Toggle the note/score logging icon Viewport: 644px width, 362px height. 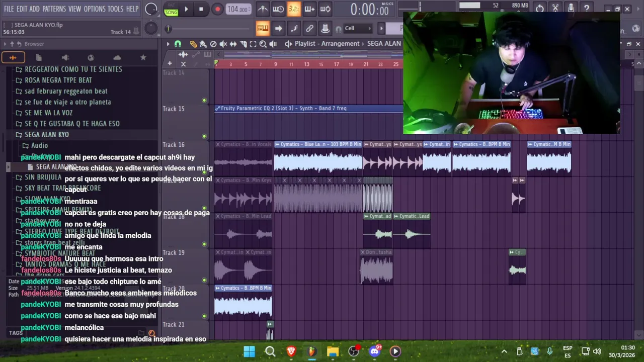point(294,28)
